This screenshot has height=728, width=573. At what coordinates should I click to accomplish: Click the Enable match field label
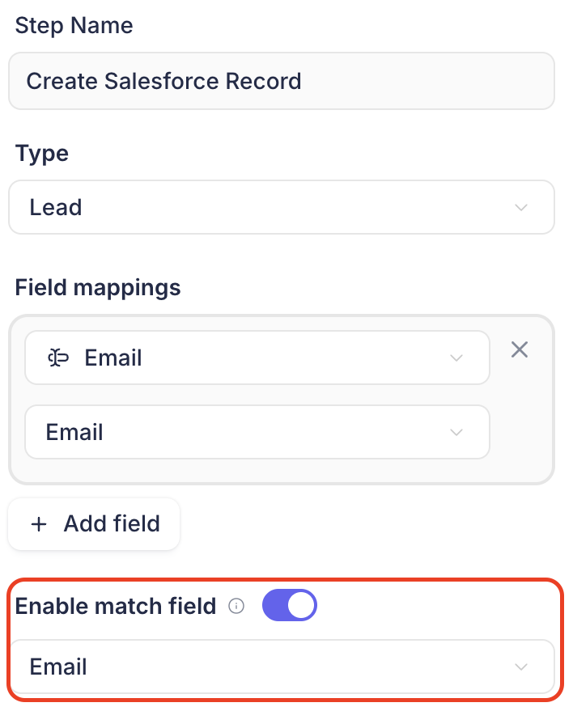pyautogui.click(x=116, y=606)
